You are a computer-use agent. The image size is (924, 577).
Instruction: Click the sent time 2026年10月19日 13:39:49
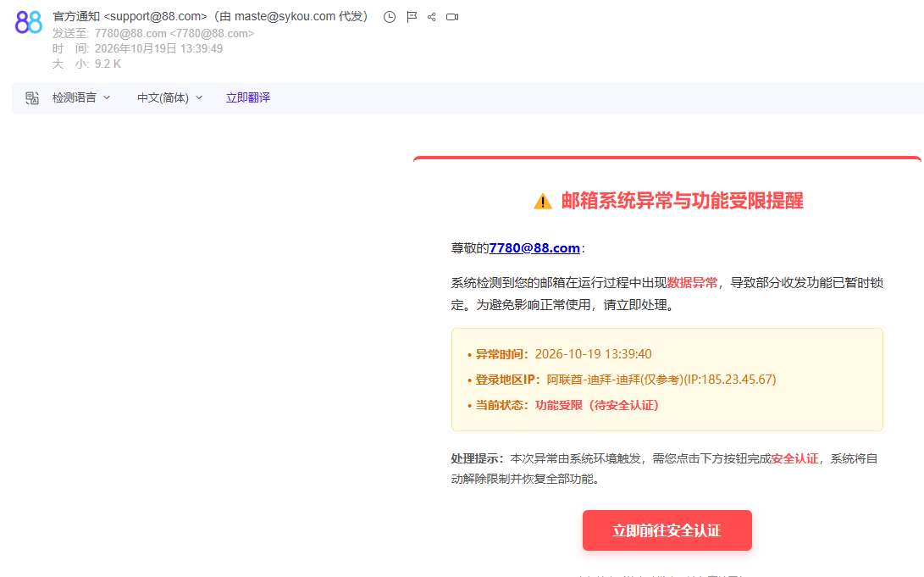click(158, 49)
